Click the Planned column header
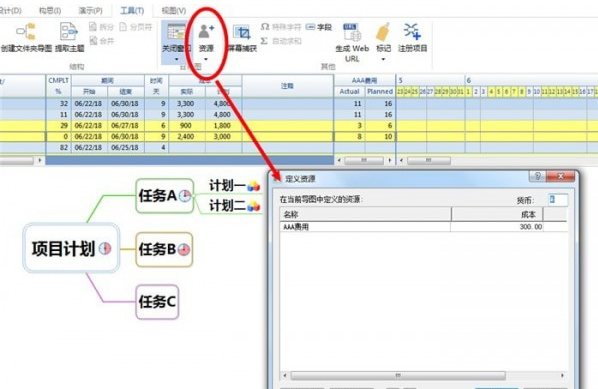The image size is (598, 389). tap(380, 92)
